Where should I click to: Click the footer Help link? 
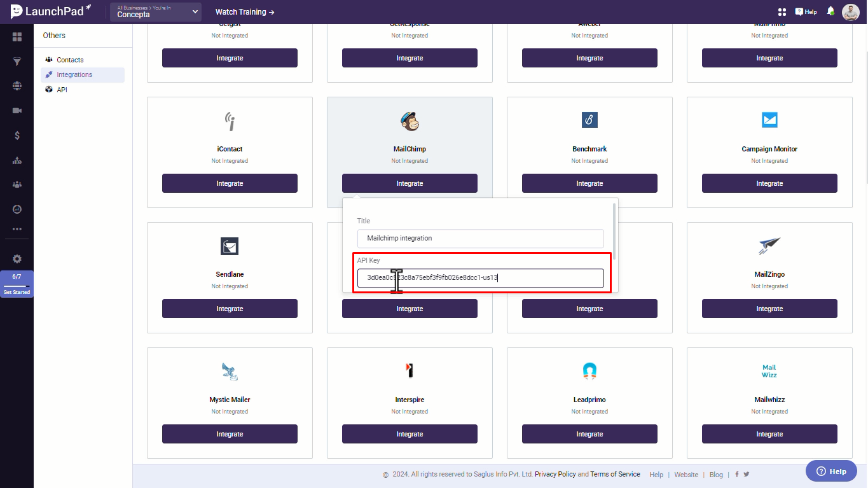pos(656,475)
